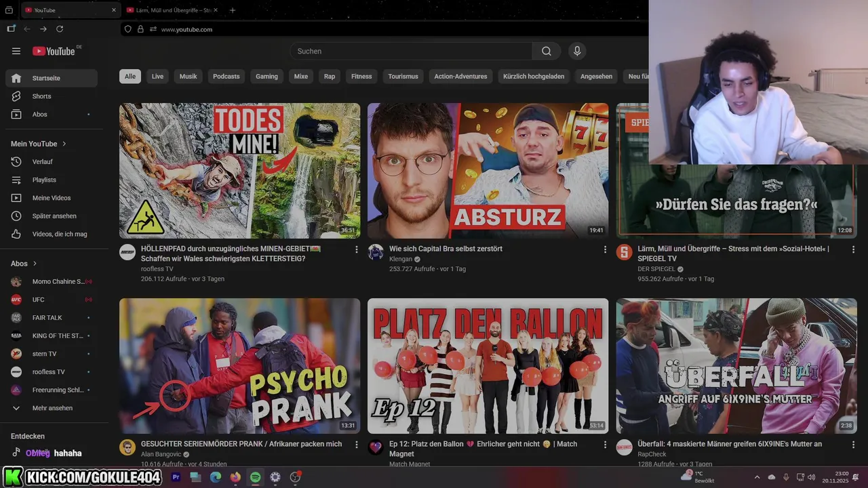Click the YouTube logo
This screenshot has width=868, height=488.
click(54, 51)
